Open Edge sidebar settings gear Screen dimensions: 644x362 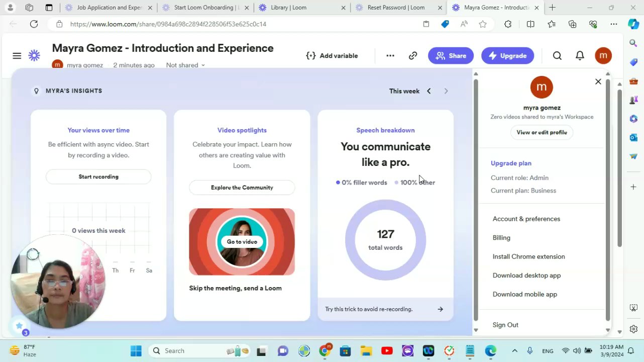(633, 329)
